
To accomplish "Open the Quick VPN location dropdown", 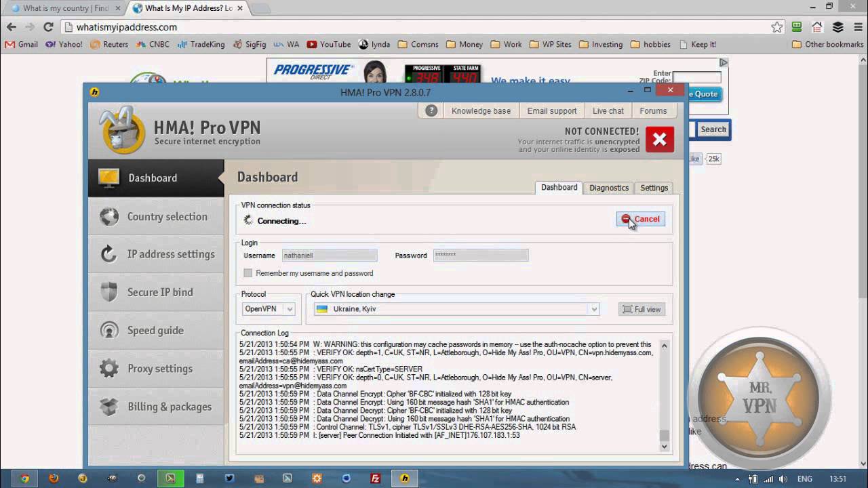I will 457,309.
